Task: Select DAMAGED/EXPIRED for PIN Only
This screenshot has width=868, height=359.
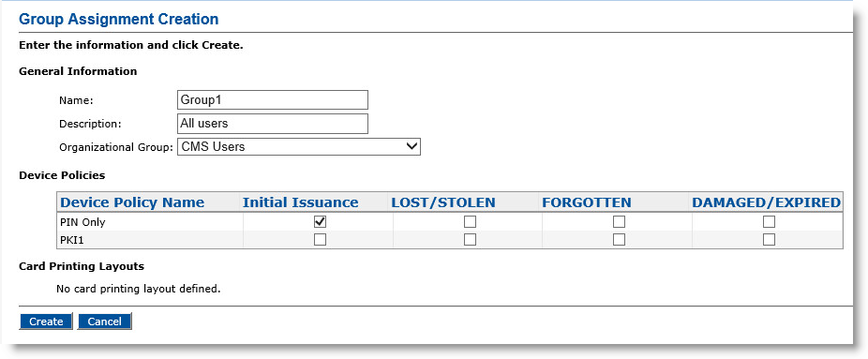Action: 769,222
